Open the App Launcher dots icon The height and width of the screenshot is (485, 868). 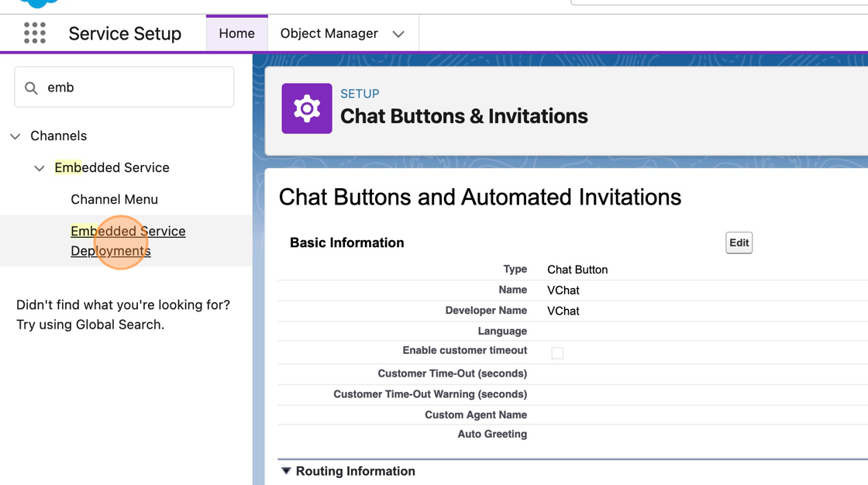(x=35, y=33)
